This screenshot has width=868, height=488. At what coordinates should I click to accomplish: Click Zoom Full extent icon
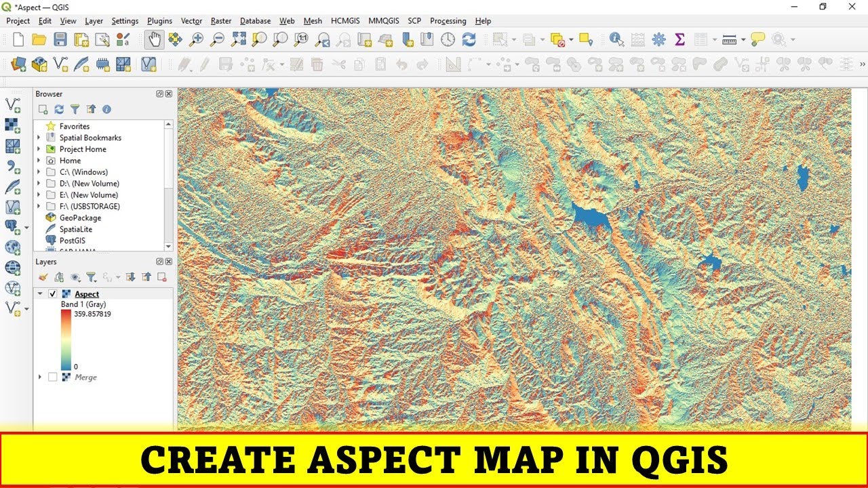point(238,40)
